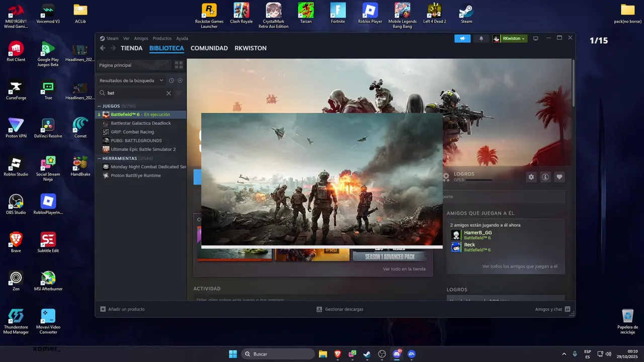Open HandBrake desktop icon
The height and width of the screenshot is (362, 644).
80,166
